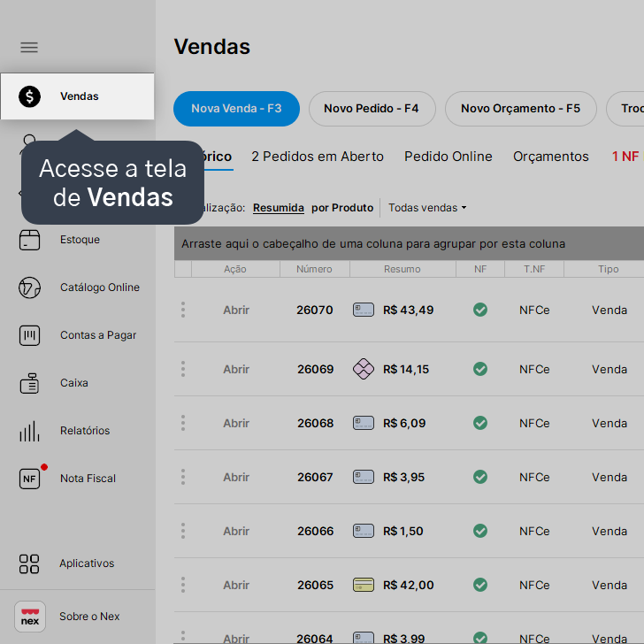
Task: Sort by the Ação column header
Action: (235, 269)
